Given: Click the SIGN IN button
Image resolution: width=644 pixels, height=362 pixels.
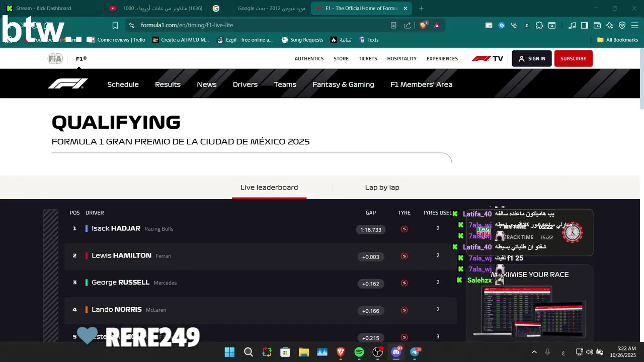Looking at the screenshot, I should (x=532, y=58).
